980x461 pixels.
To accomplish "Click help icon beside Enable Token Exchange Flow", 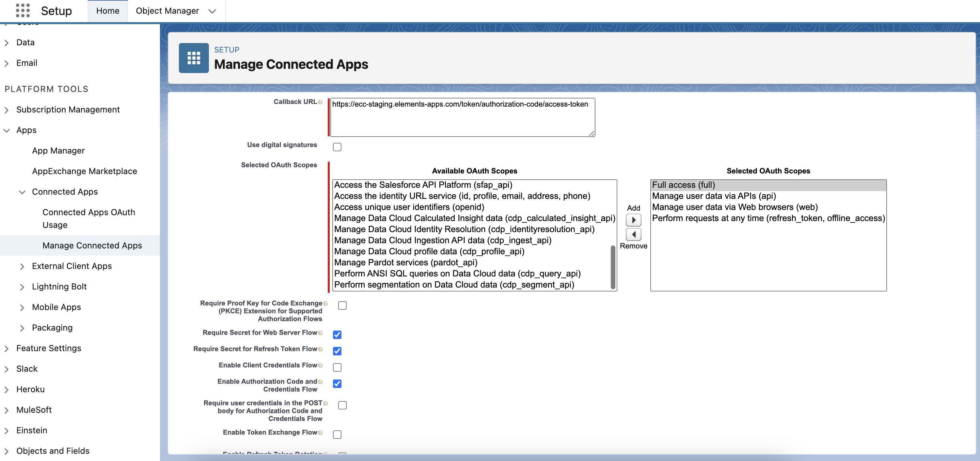I will tap(320, 433).
